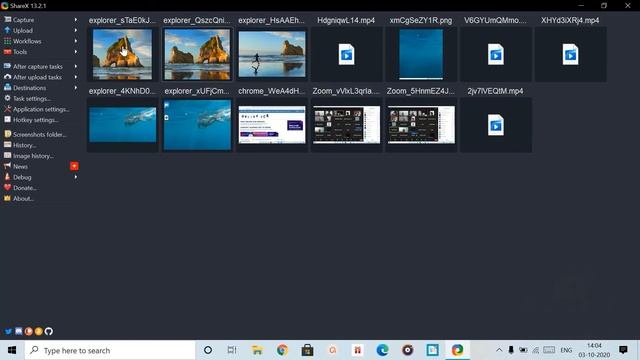Select the chrome_WeA4dH thumbnail
The height and width of the screenshot is (360, 640).
point(272,125)
